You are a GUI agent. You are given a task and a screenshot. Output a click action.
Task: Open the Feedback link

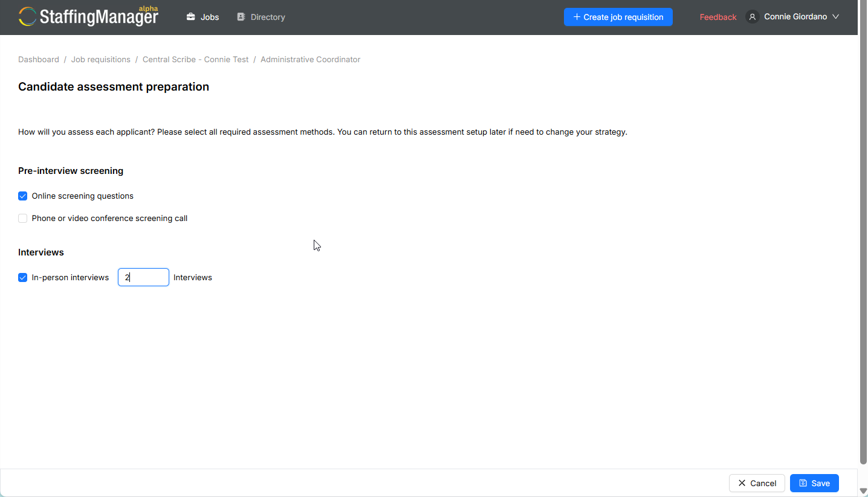(718, 17)
